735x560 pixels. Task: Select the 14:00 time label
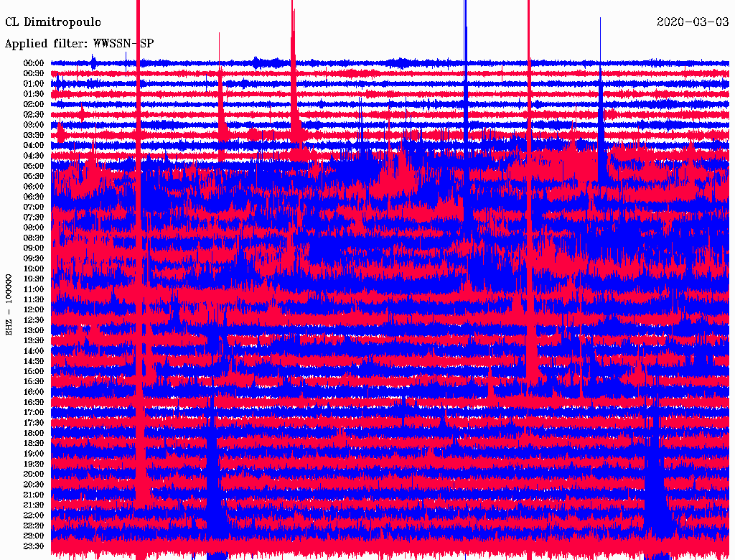[34, 351]
